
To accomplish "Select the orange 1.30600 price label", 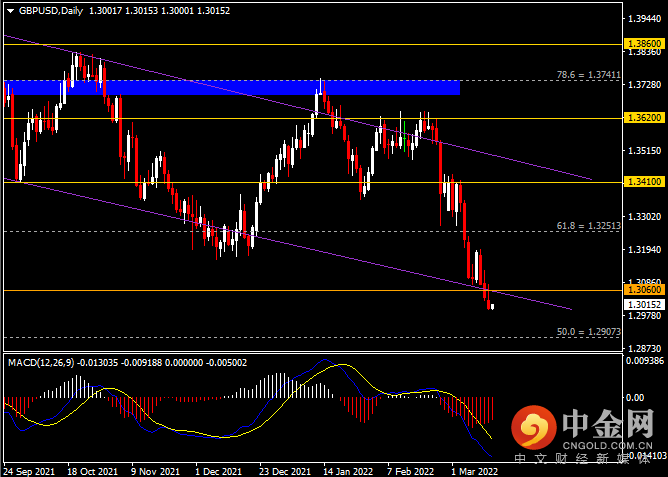I will click(x=645, y=290).
